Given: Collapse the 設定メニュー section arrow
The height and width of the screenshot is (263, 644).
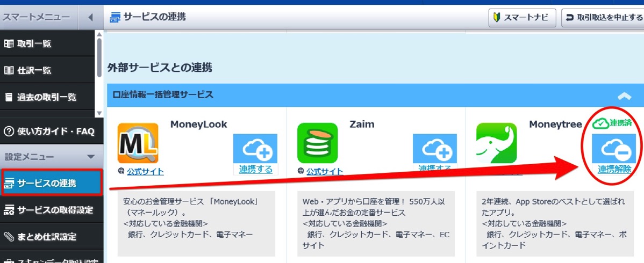Looking at the screenshot, I should [x=91, y=157].
